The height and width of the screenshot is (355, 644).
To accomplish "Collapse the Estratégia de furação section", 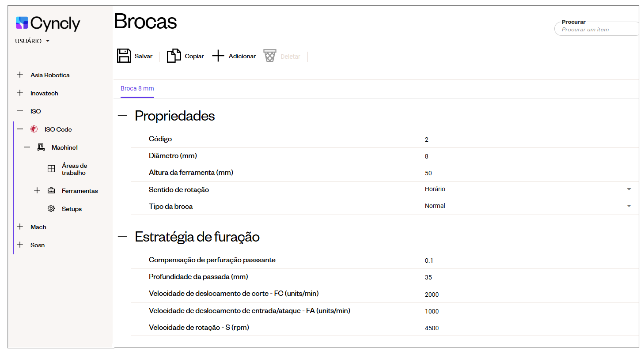I will (x=122, y=237).
